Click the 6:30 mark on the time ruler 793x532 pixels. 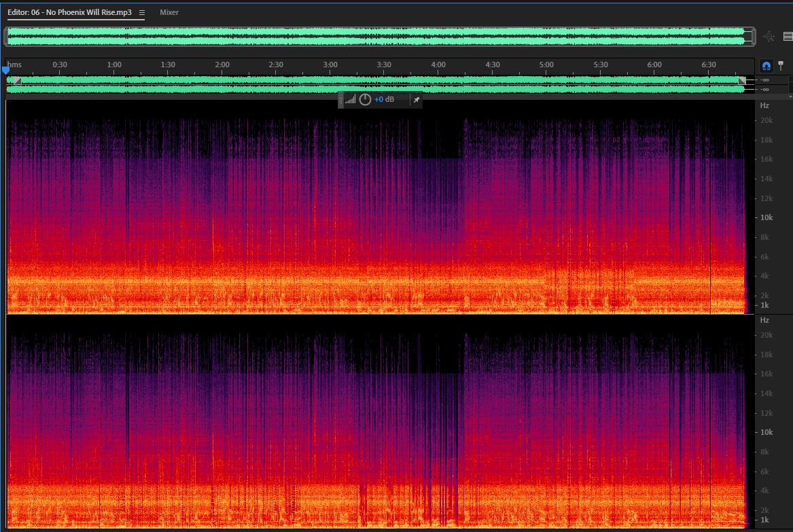click(x=709, y=65)
